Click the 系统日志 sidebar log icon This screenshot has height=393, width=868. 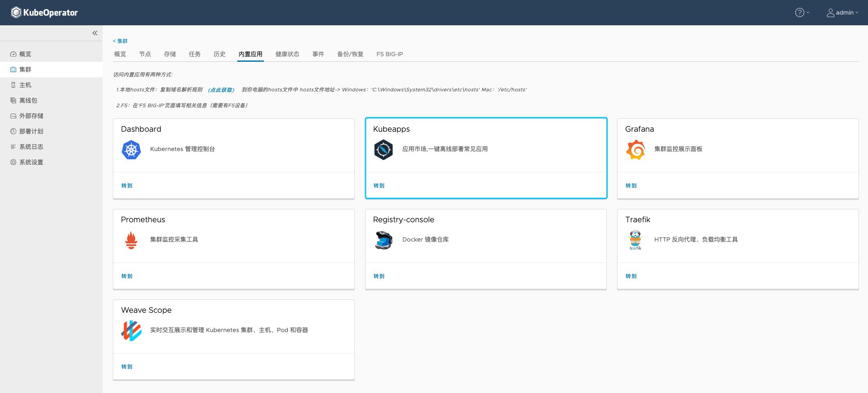13,147
